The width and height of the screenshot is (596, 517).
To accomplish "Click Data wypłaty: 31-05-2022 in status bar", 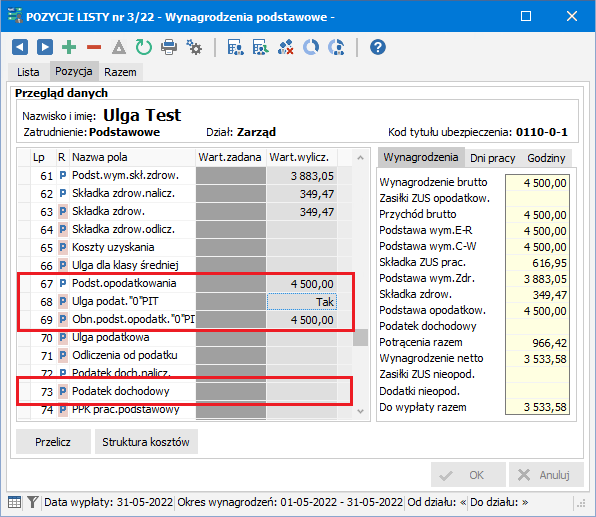I will coord(108,502).
